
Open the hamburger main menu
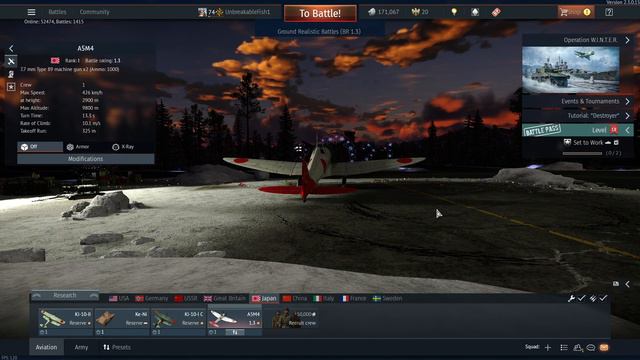(x=31, y=12)
